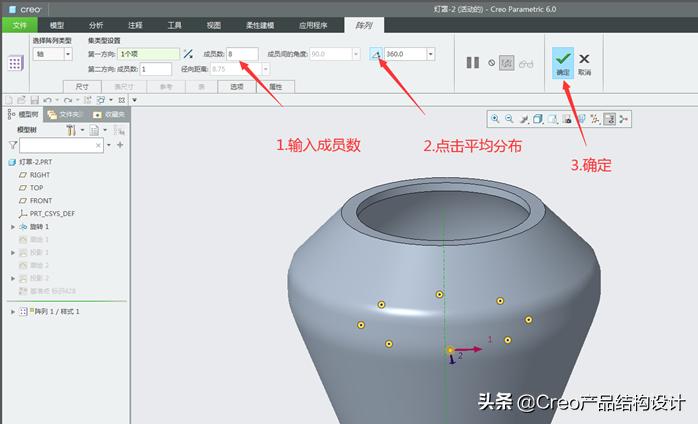Open datum display filters icon
The height and width of the screenshot is (424, 698).
tap(595, 119)
